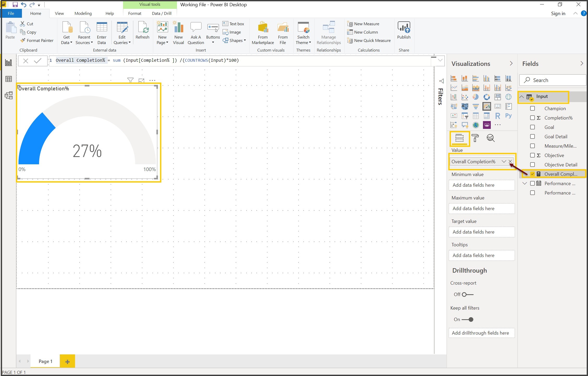Expand the formula bar down arrow
Image resolution: width=588 pixels, height=376 pixels.
coord(440,60)
